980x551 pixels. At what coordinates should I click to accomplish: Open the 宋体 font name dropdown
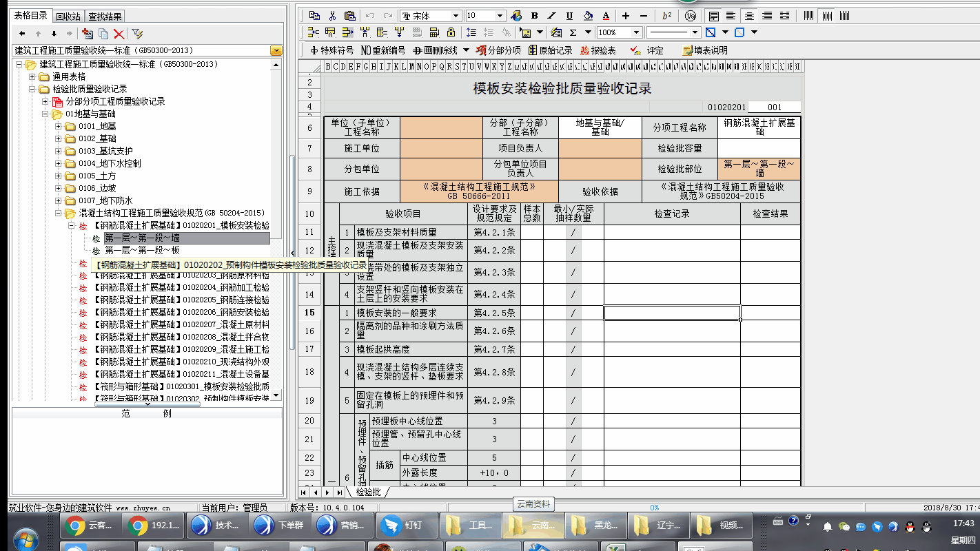click(456, 16)
